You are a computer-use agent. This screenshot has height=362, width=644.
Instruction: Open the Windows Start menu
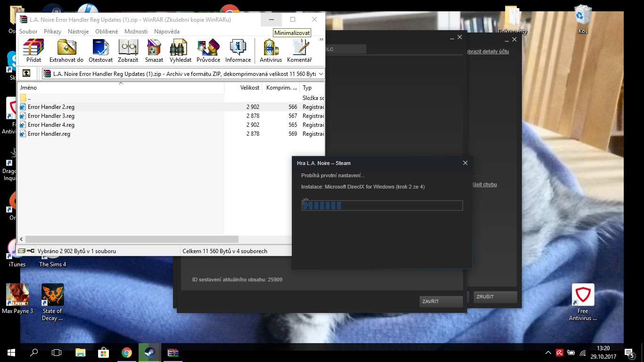11,352
